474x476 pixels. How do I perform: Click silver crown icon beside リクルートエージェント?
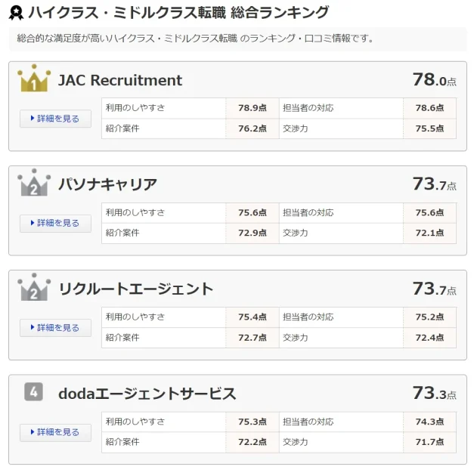(x=34, y=288)
